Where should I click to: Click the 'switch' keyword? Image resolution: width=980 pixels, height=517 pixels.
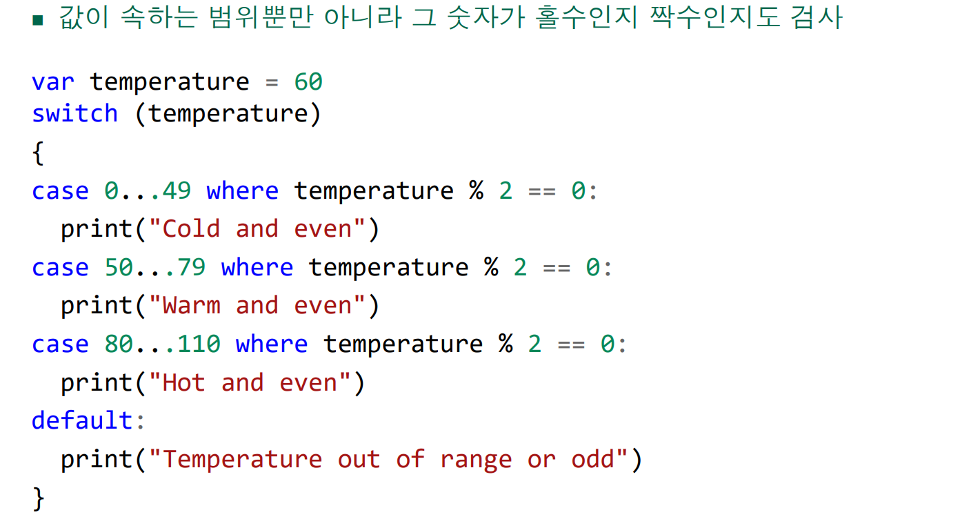click(x=74, y=113)
